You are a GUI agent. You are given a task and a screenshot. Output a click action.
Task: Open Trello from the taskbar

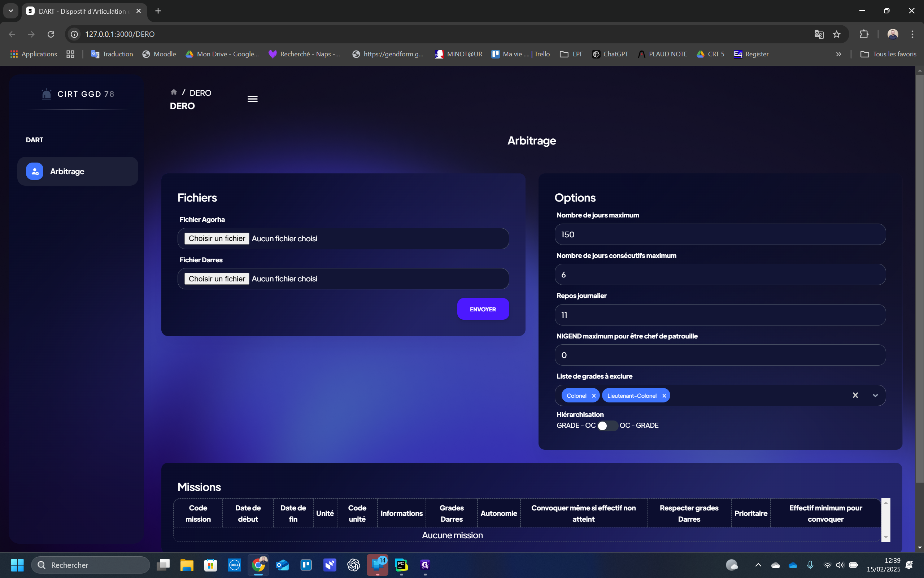[x=306, y=565]
